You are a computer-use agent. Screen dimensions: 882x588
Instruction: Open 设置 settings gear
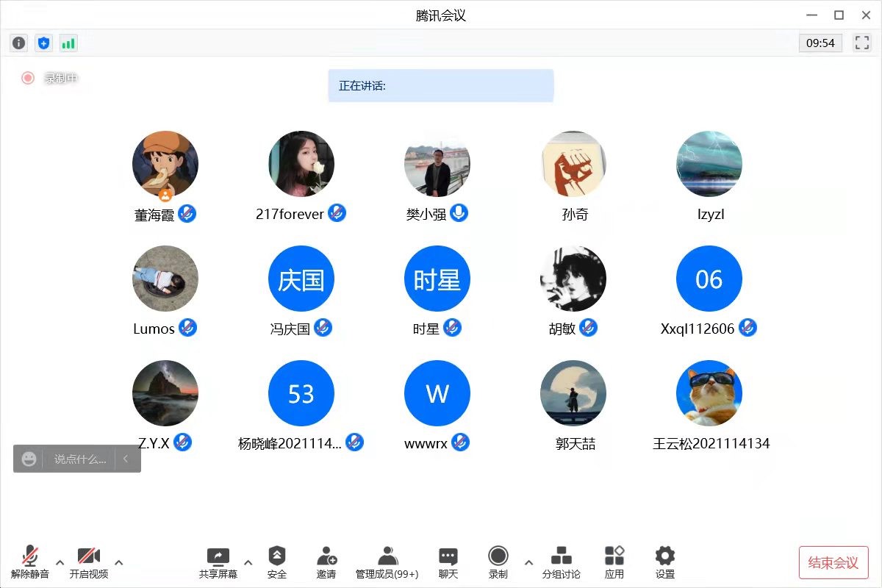(x=665, y=562)
